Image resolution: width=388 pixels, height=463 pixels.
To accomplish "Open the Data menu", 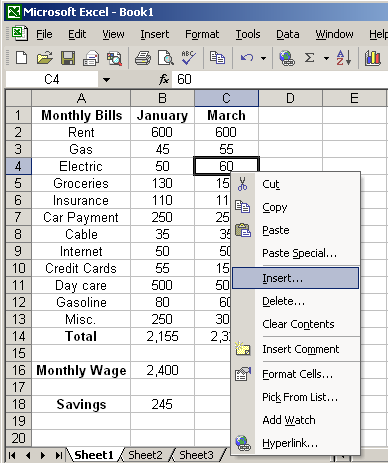I will [x=288, y=34].
